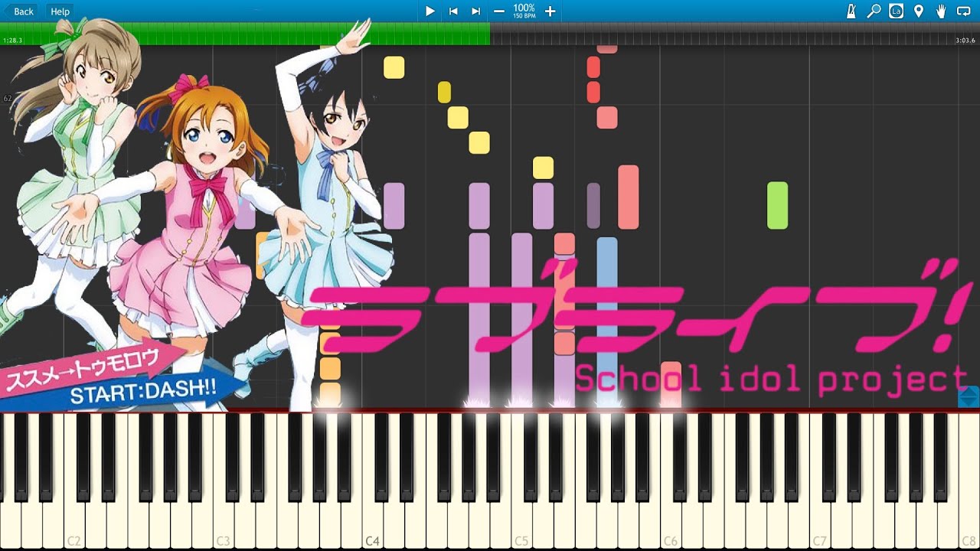Image resolution: width=980 pixels, height=551 pixels.
Task: Skip back to previous section
Action: (453, 11)
